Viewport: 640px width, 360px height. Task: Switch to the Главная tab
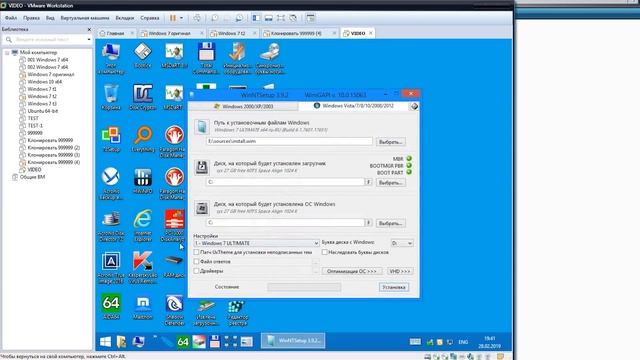[116, 33]
